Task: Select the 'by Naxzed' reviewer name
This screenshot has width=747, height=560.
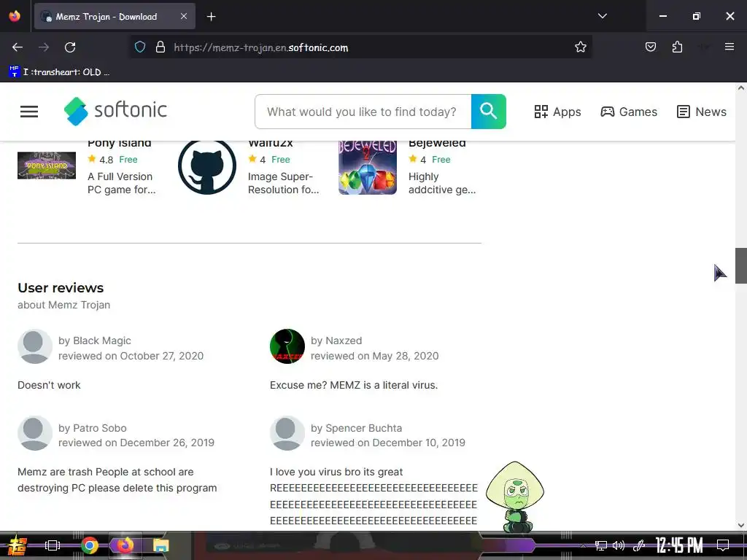Action: pyautogui.click(x=336, y=341)
